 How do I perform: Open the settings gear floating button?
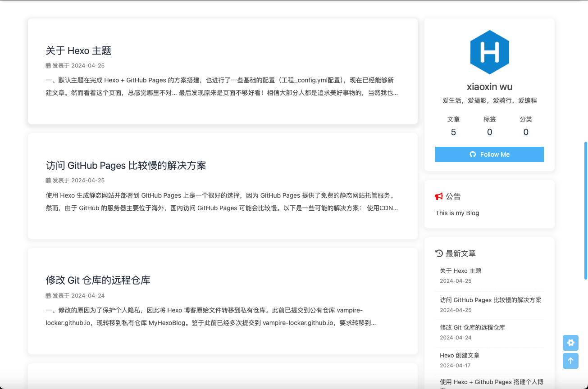570,343
